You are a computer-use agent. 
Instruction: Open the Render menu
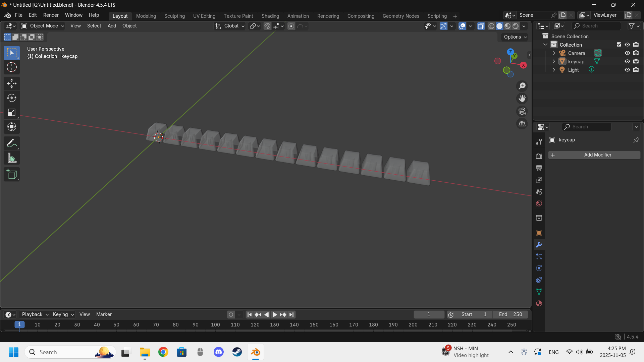[51, 15]
